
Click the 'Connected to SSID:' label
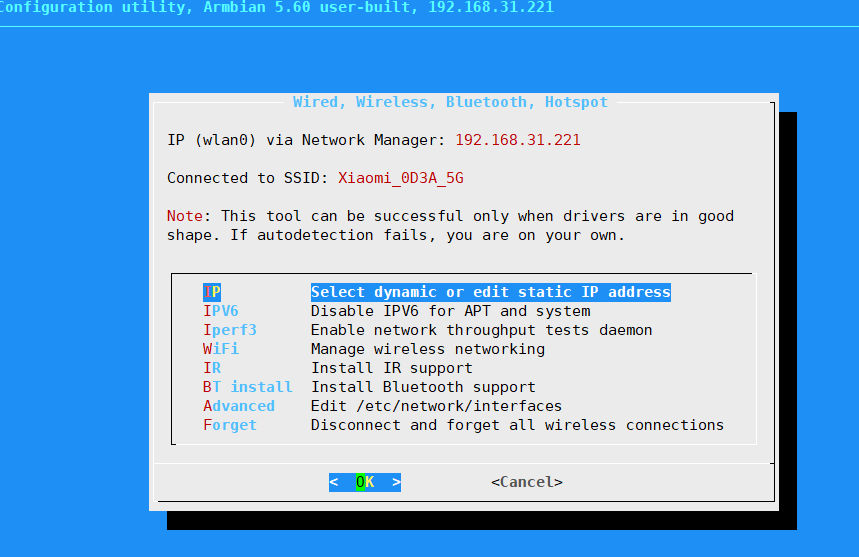(x=248, y=178)
